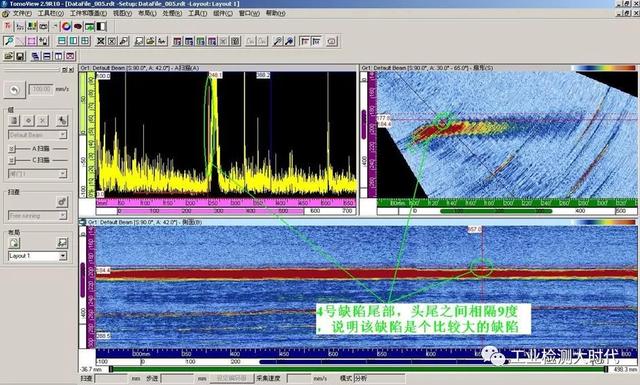Expand the A扫描 section button
Viewport: 640px width, 385px height.
pos(12,149)
